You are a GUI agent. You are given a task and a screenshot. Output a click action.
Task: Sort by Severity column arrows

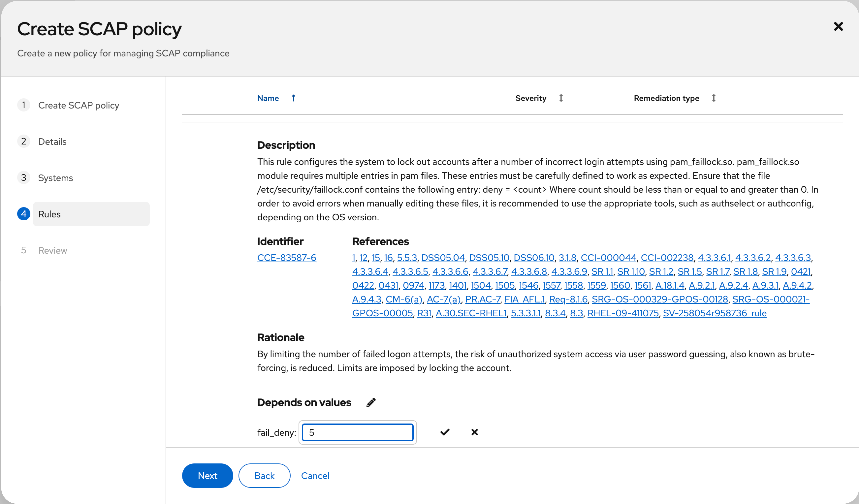pyautogui.click(x=561, y=98)
